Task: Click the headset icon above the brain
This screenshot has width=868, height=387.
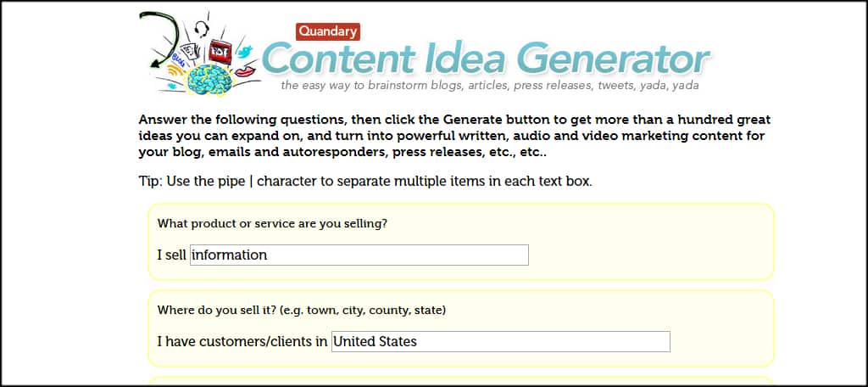Action: click(x=202, y=29)
